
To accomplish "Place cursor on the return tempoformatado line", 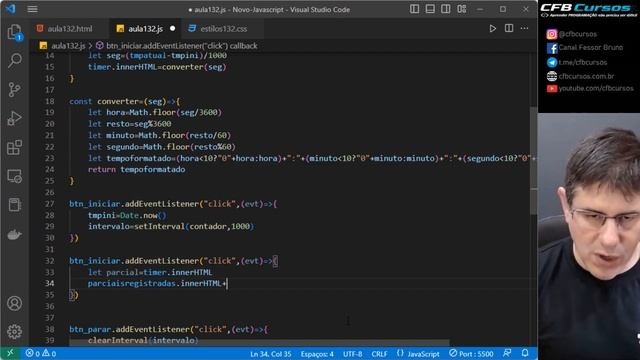I will 136,169.
